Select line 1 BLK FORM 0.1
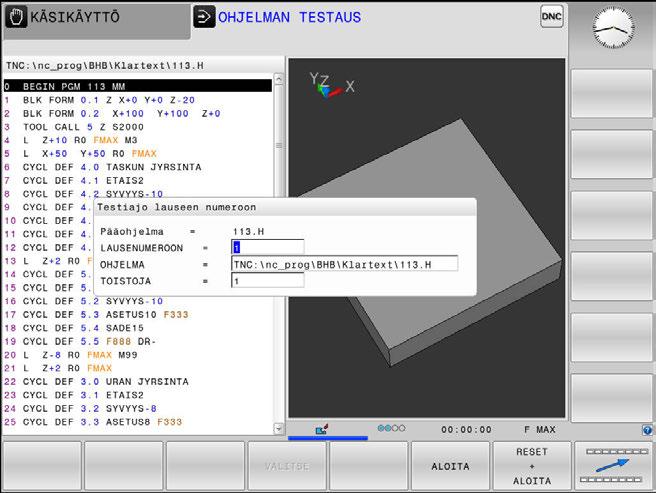Viewport: 656px width, 493px height. (138, 100)
